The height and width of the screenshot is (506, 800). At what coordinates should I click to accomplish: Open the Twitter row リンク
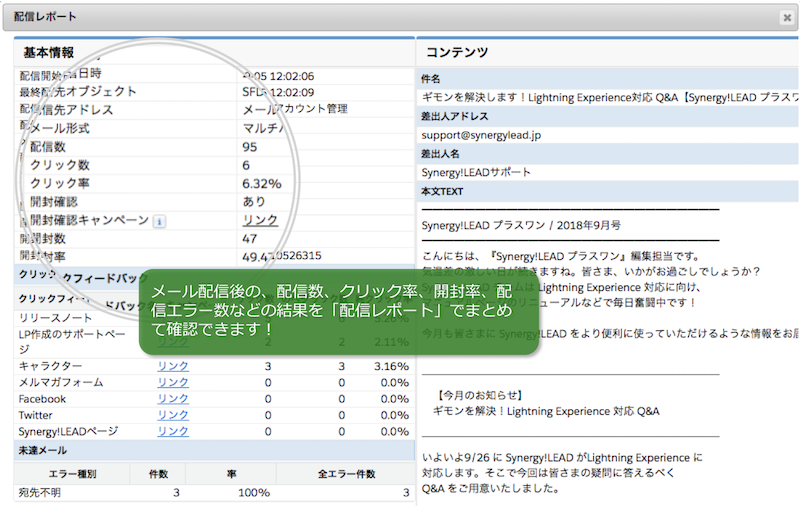pyautogui.click(x=173, y=415)
